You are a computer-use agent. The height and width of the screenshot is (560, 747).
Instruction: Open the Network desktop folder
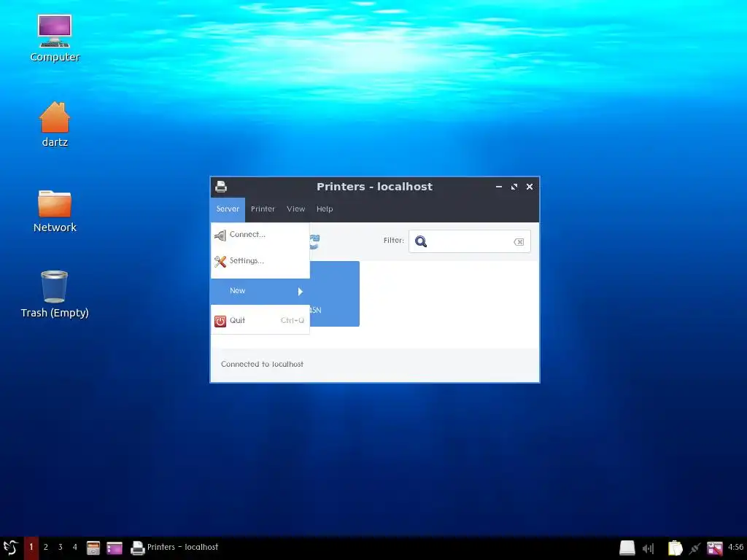55,211
